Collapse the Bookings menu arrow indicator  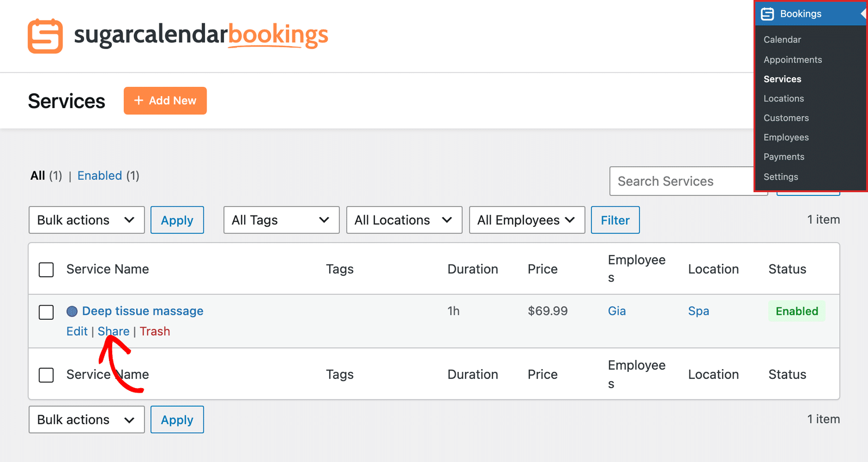tap(863, 14)
